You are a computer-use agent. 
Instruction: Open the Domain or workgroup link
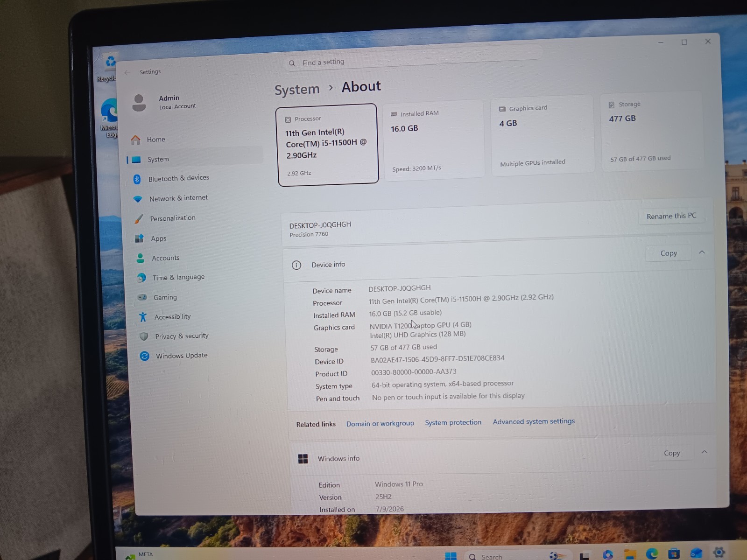(x=380, y=423)
